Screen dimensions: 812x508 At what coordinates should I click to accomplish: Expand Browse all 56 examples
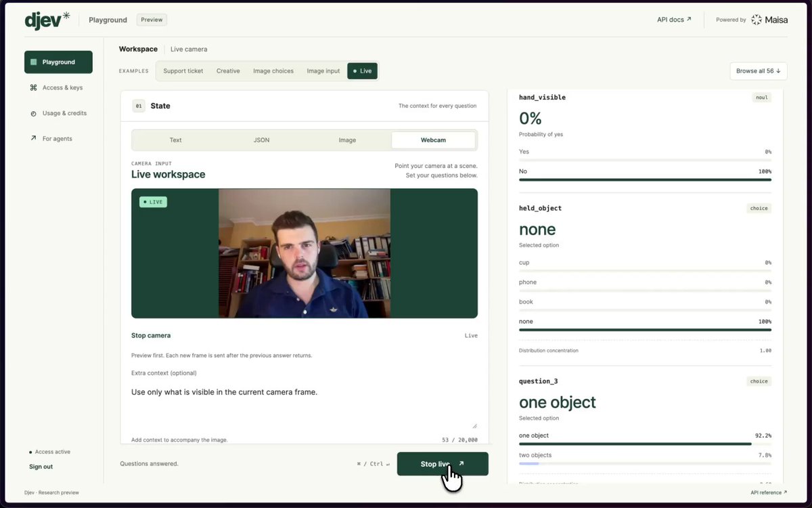(x=758, y=70)
